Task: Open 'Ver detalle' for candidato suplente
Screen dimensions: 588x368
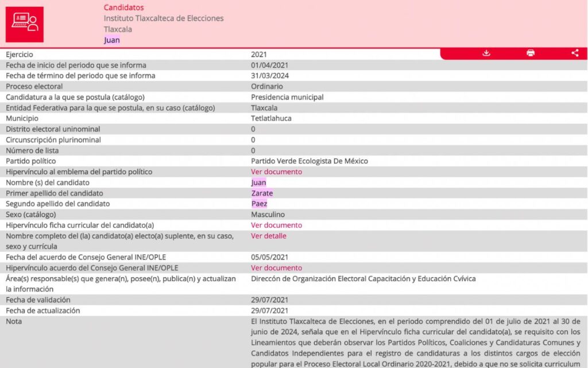Action: (x=268, y=236)
